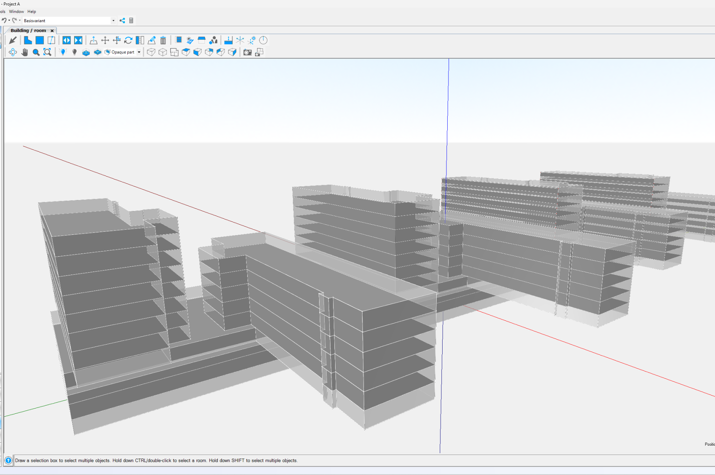The height and width of the screenshot is (475, 715).
Task: Toggle the gray light bulb icon
Action: point(74,52)
